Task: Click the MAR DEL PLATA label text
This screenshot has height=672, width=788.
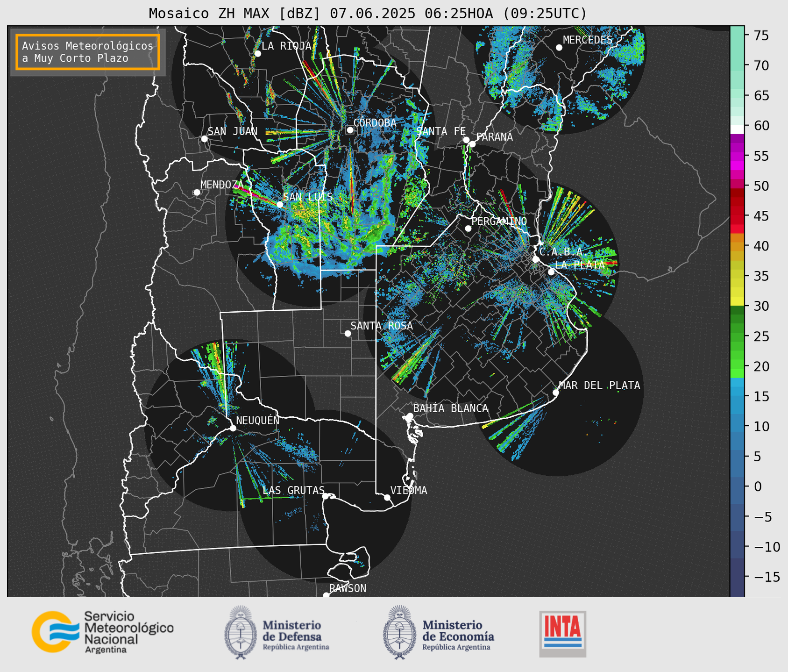Action: (599, 385)
